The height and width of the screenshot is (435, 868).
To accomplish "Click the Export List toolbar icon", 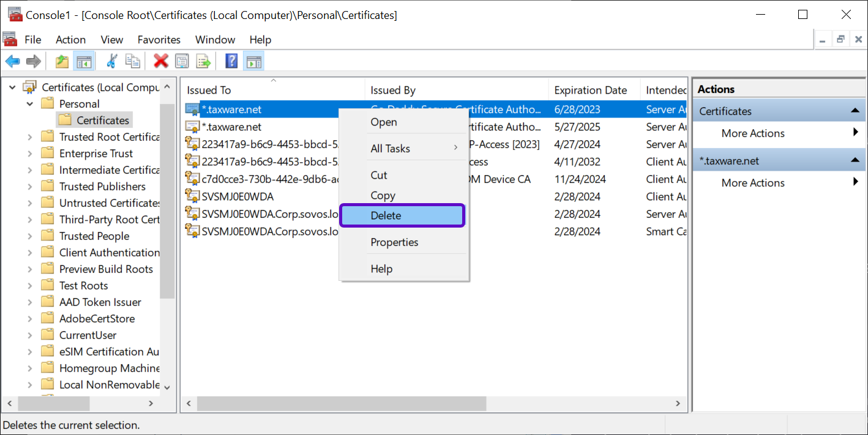I will pos(203,61).
